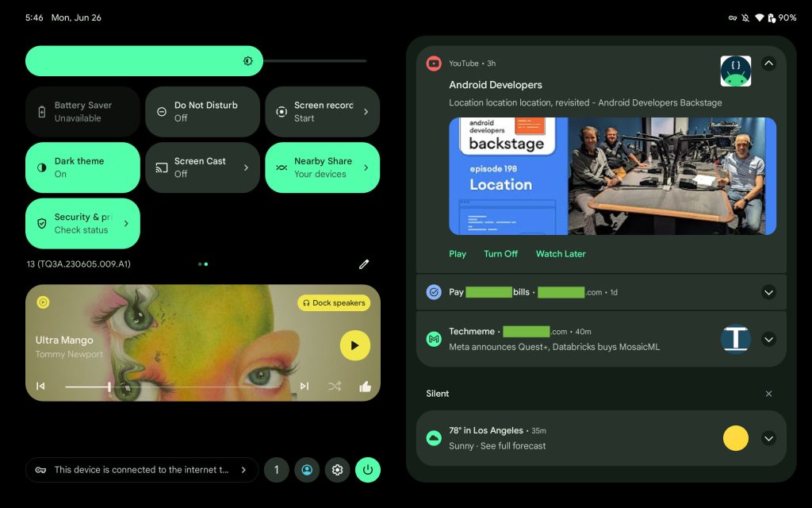Open the user profile switcher icon

click(307, 470)
